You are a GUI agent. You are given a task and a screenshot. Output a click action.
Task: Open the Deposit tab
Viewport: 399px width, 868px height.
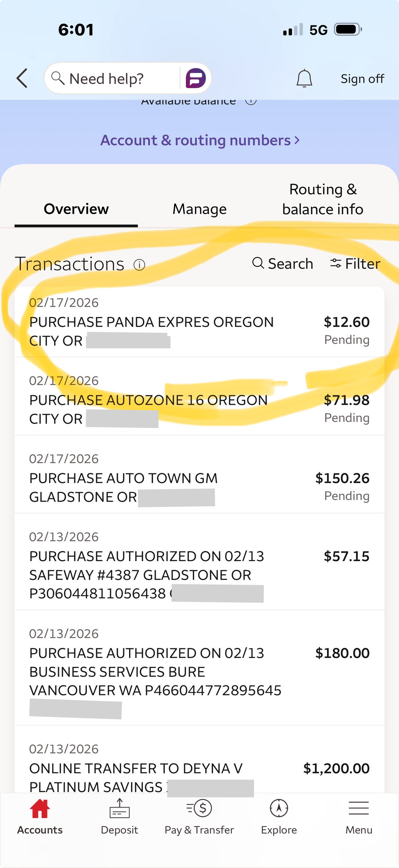[119, 817]
